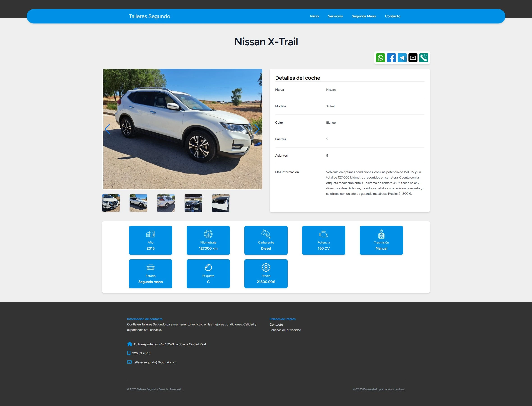Click the Kilometraje speedometer icon

pyautogui.click(x=208, y=234)
